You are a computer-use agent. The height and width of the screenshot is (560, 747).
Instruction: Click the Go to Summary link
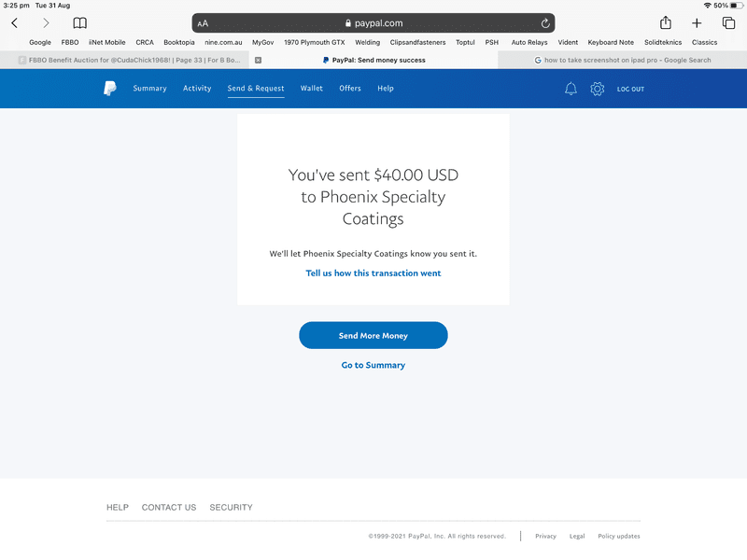tap(373, 365)
